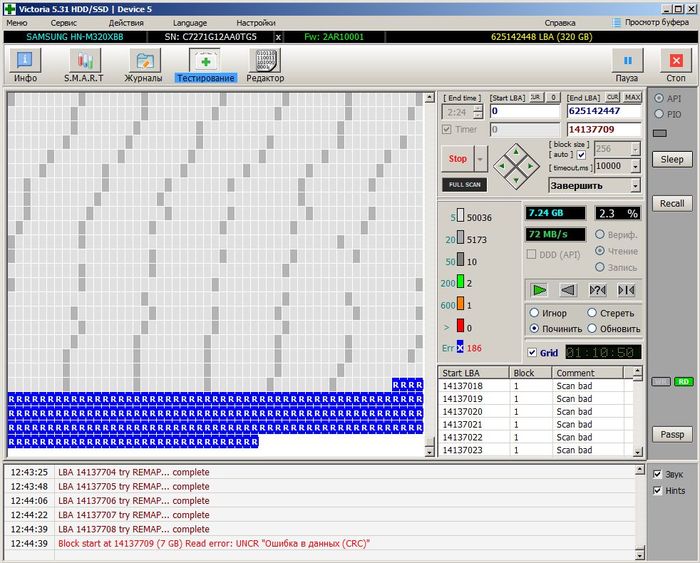Toggle the Grid checkbox
Image resolution: width=700 pixels, height=563 pixels.
point(533,352)
